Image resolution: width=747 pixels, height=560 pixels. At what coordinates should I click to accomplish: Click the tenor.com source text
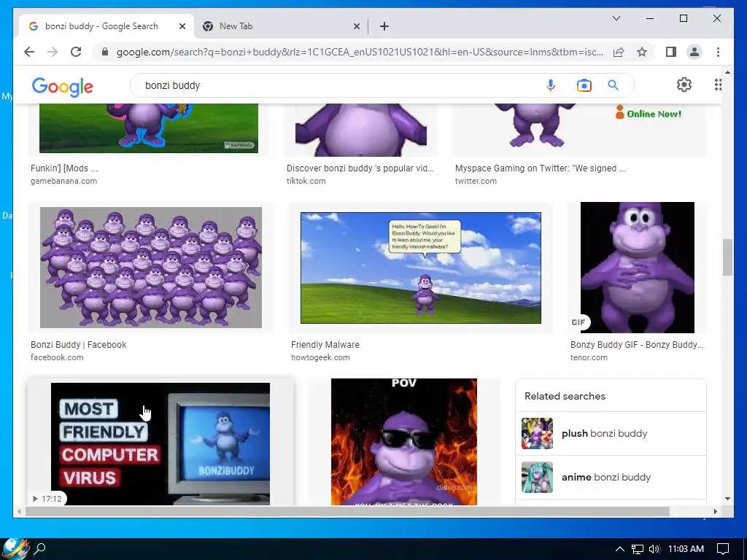pyautogui.click(x=589, y=357)
